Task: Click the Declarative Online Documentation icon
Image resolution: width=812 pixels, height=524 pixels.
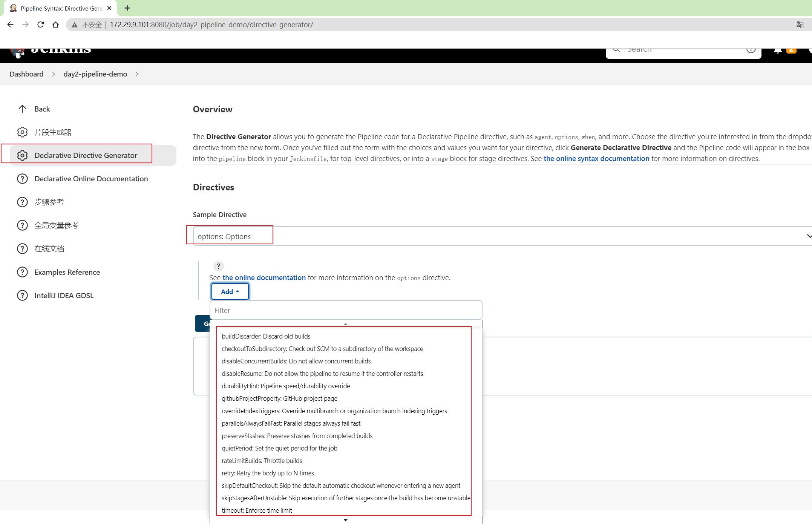Action: coord(22,178)
